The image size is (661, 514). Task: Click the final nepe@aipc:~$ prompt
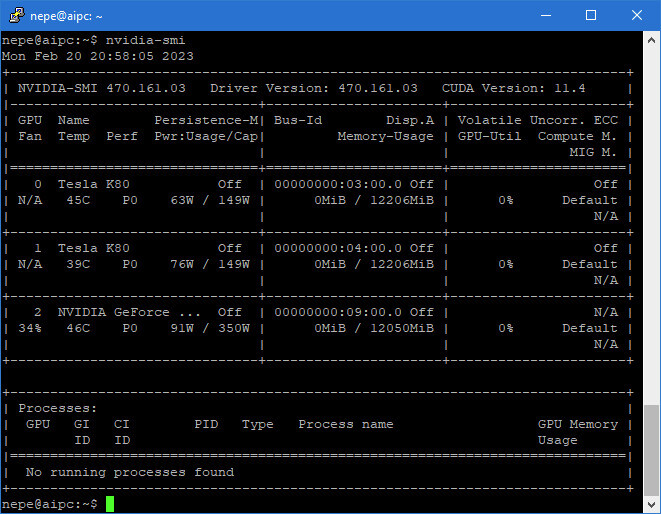pos(49,504)
